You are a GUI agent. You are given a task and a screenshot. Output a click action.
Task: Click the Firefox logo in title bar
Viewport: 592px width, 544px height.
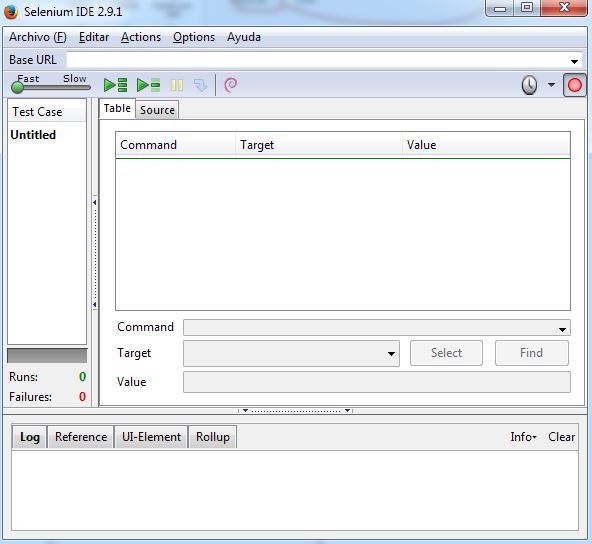(11, 11)
